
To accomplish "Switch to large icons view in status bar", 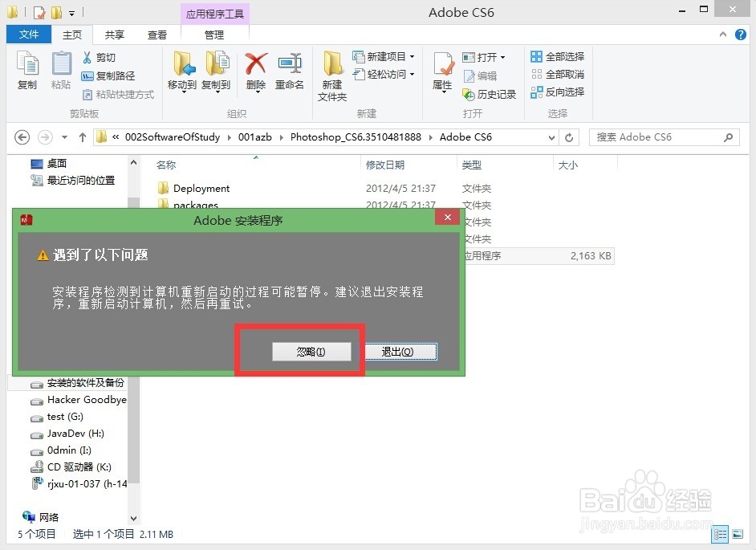I will (738, 534).
